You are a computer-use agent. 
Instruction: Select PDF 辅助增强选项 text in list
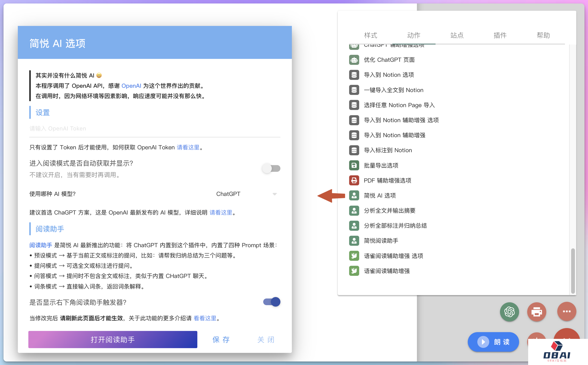click(388, 181)
